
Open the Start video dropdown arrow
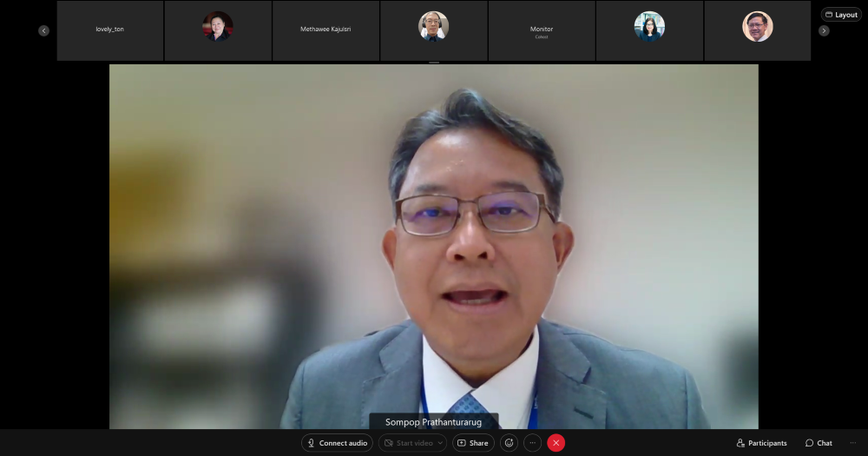coord(441,443)
